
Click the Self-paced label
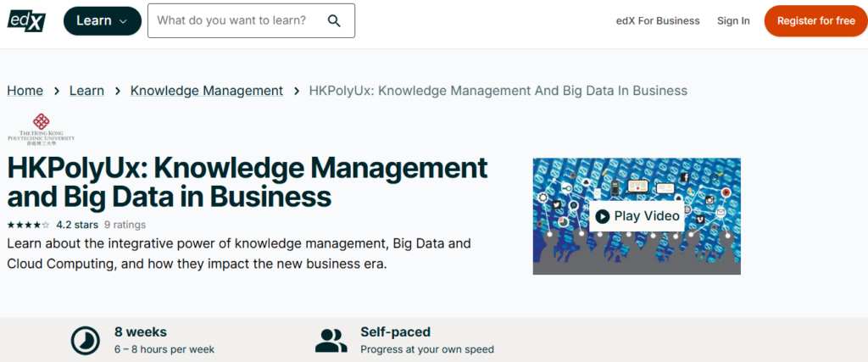(395, 332)
